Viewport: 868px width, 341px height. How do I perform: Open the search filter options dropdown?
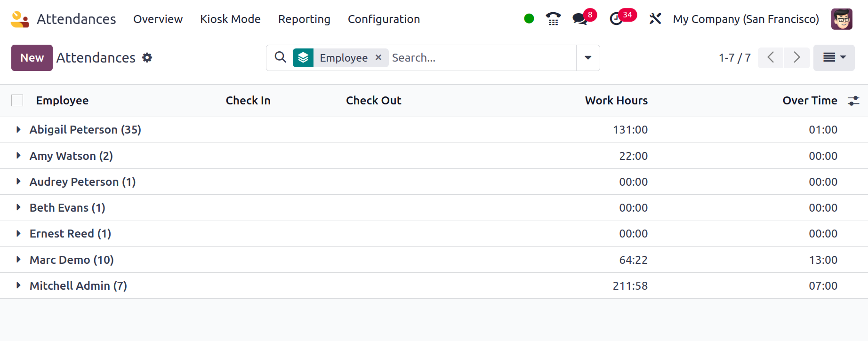(588, 58)
